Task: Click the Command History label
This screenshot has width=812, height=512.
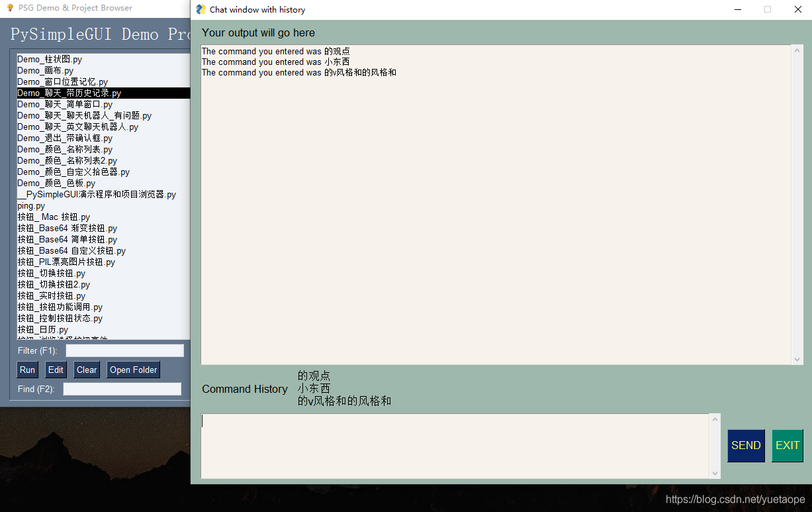Action: click(245, 389)
